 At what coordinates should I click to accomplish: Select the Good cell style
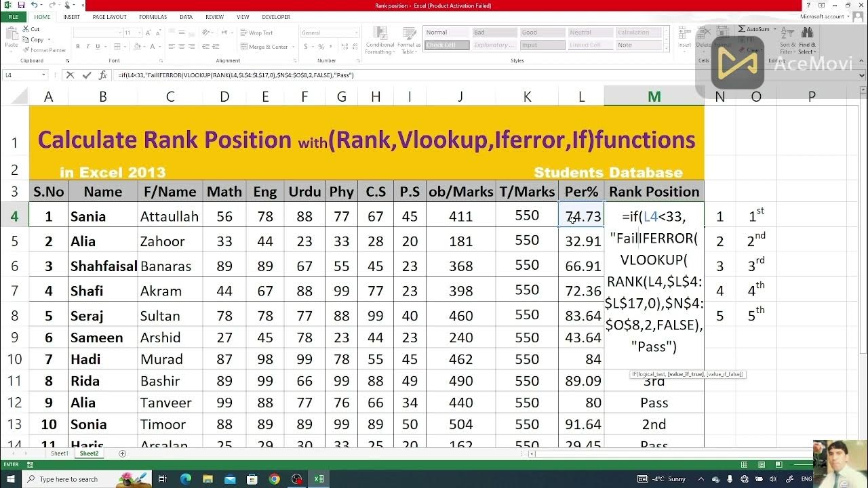pyautogui.click(x=542, y=33)
